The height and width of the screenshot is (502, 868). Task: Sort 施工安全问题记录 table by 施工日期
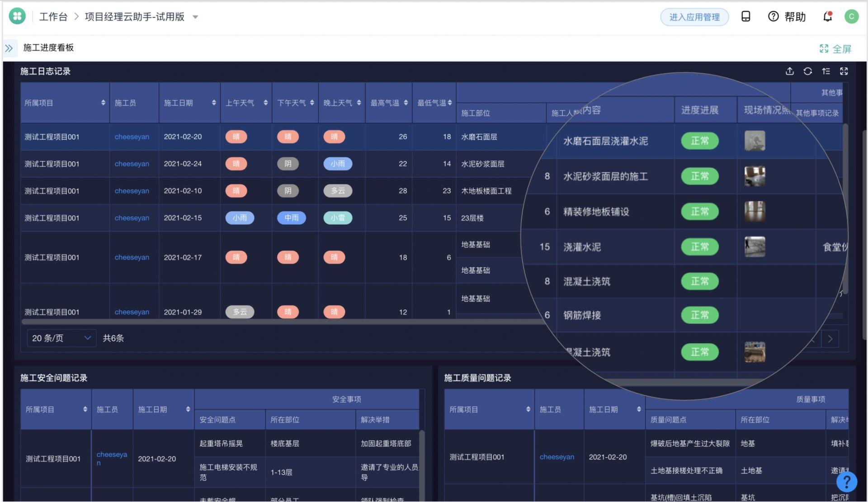tap(188, 409)
